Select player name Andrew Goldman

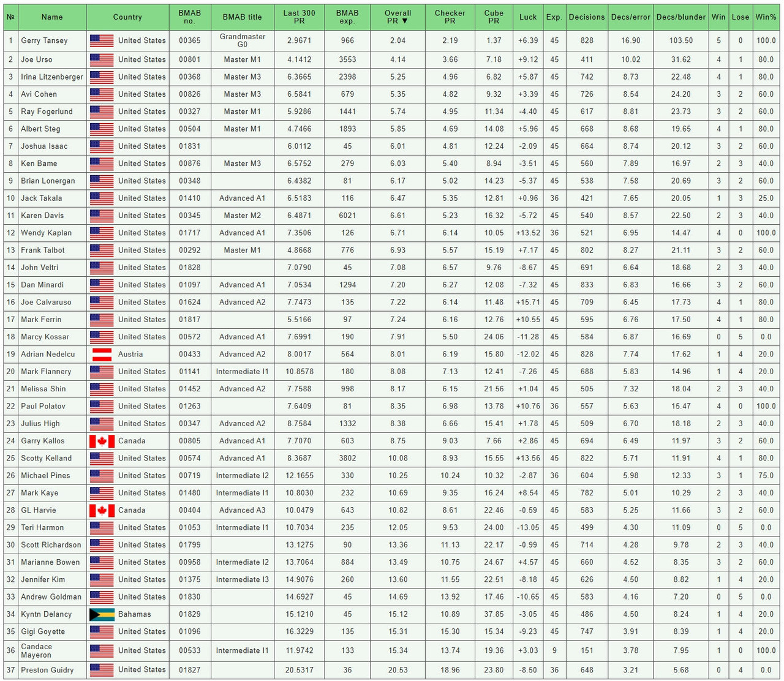[51, 596]
